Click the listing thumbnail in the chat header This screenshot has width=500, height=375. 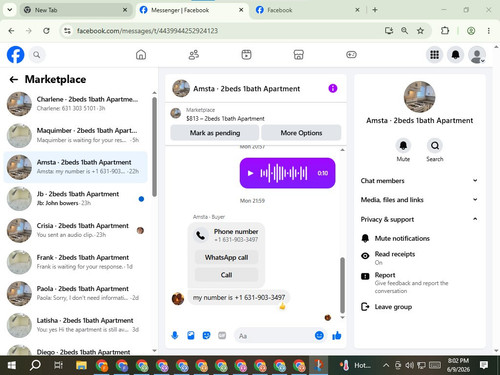coord(181,88)
